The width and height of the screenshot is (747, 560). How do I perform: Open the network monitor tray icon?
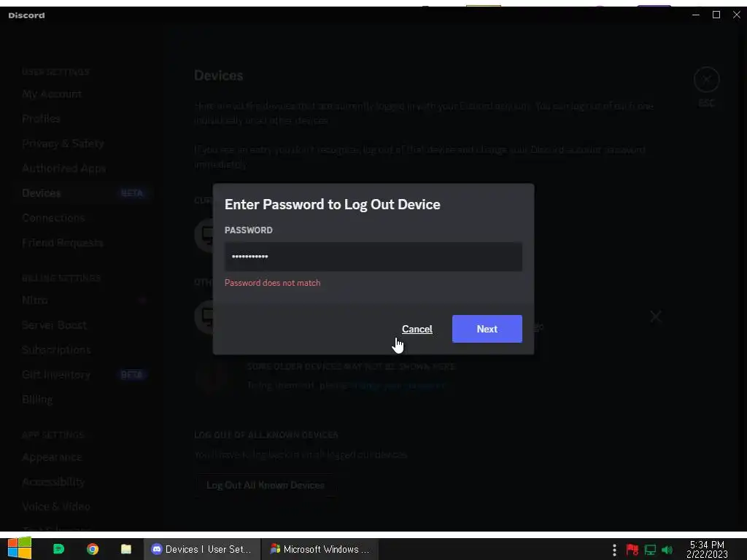(x=650, y=550)
